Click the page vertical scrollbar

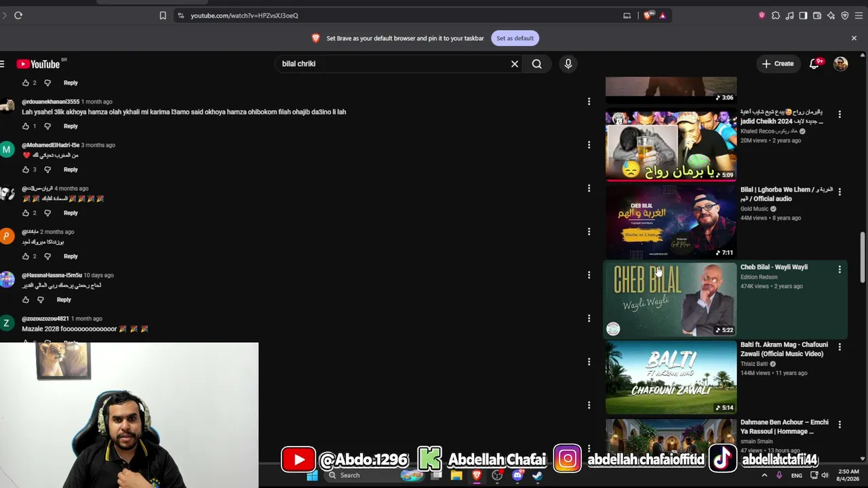863,258
